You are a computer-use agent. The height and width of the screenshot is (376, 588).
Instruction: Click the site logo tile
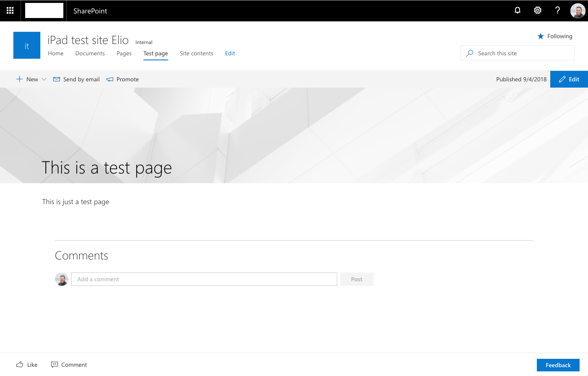26,45
